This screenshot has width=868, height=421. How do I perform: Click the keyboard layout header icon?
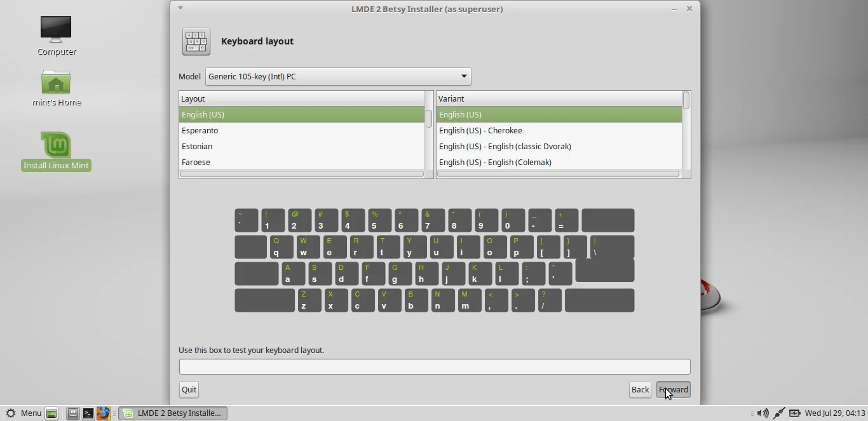(196, 42)
